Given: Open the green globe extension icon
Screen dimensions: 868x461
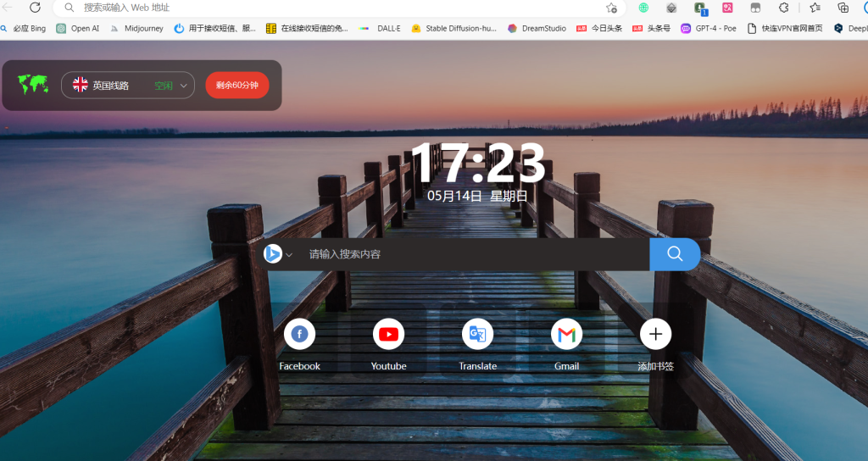Looking at the screenshot, I should (643, 8).
